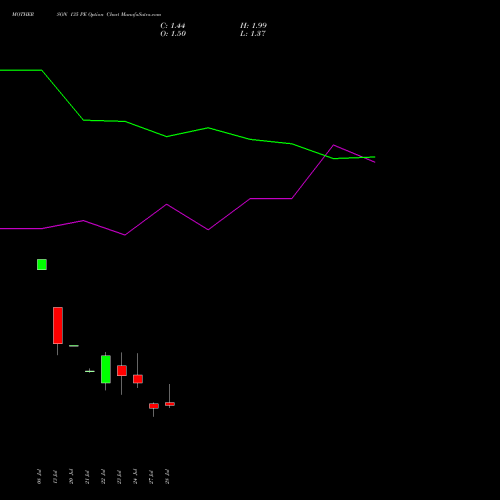
Task: Select the 24 Jul date label
Action: pos(135,477)
